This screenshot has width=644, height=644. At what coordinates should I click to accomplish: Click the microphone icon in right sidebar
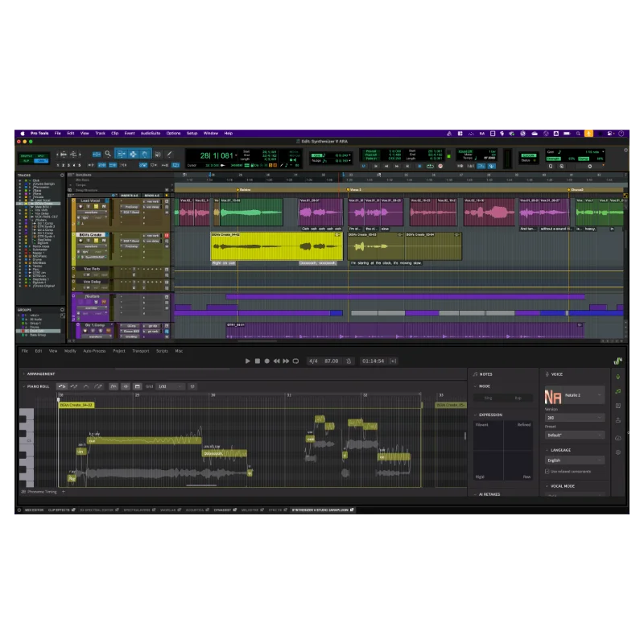point(617,377)
